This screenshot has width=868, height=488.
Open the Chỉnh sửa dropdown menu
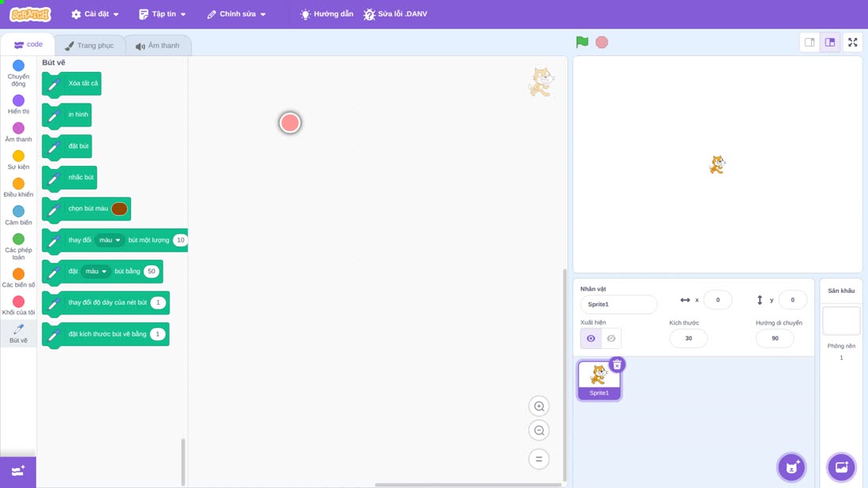237,14
